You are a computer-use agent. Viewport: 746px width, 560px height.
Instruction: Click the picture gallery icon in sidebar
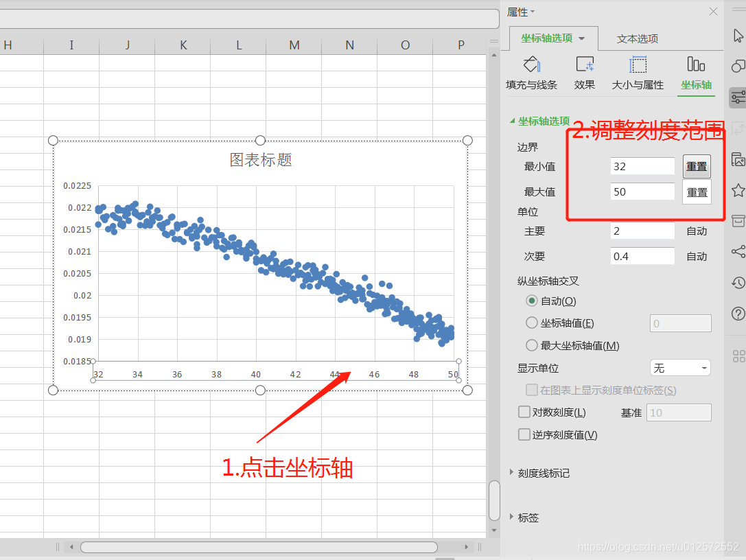[x=738, y=159]
